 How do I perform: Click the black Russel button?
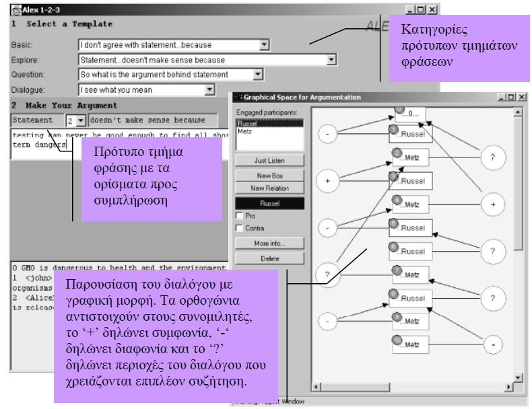click(x=270, y=203)
